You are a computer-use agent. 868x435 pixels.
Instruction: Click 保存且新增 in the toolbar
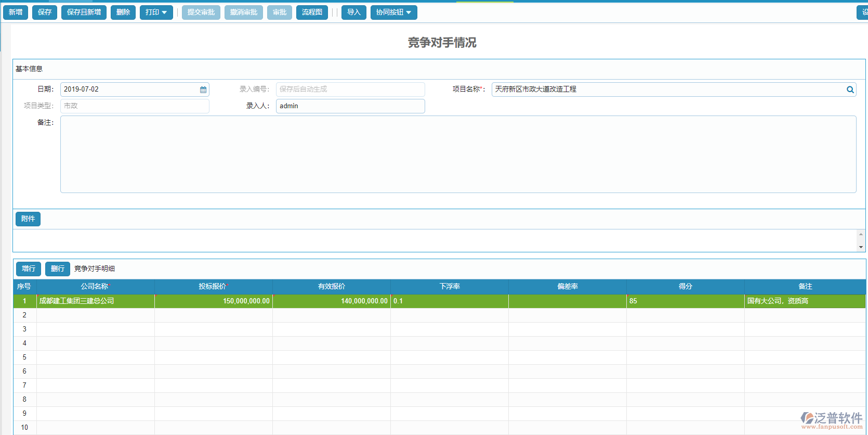(84, 12)
